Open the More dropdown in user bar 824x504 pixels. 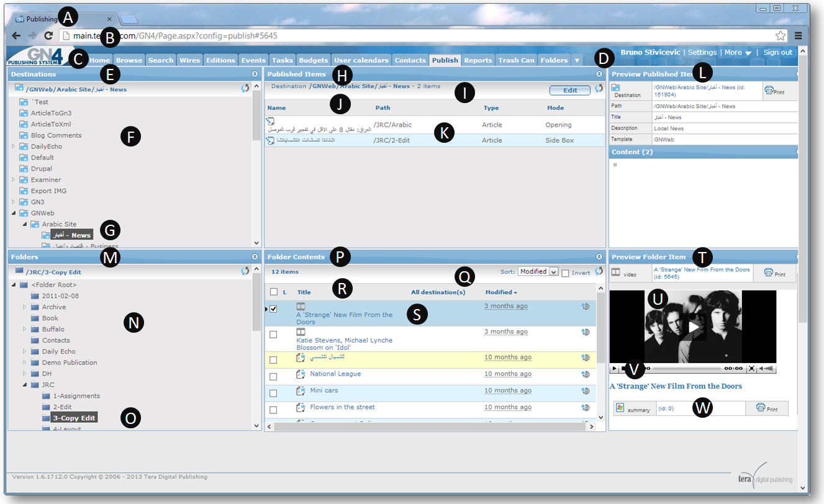(x=738, y=53)
